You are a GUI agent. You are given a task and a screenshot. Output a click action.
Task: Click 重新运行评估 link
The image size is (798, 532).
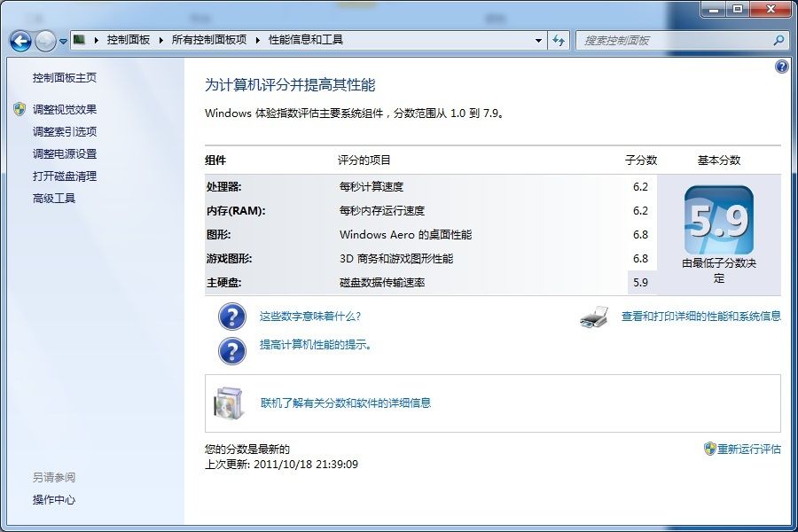pos(748,449)
